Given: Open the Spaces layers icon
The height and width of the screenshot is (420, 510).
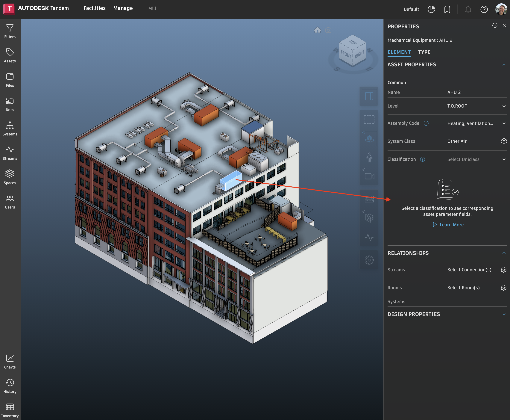Looking at the screenshot, I should (10, 177).
